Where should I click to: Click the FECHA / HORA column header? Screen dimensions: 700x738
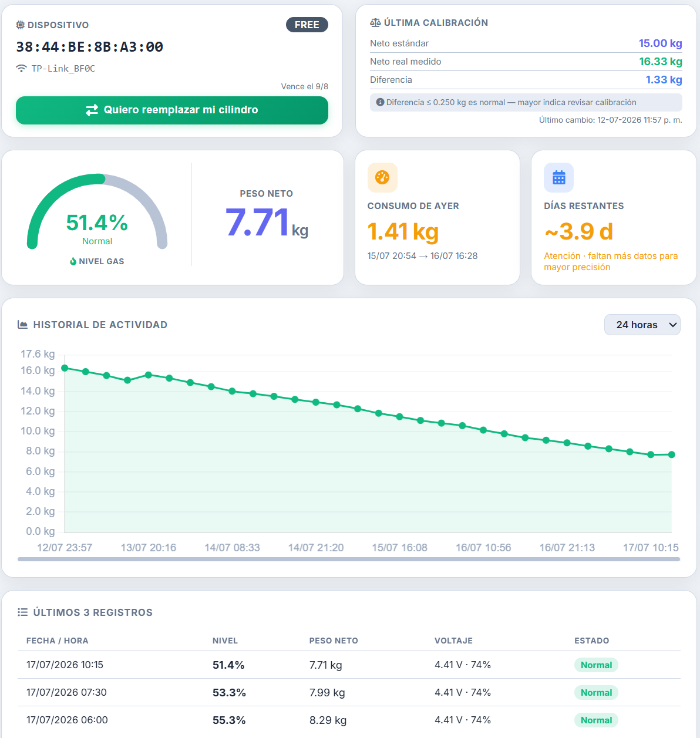tap(58, 641)
